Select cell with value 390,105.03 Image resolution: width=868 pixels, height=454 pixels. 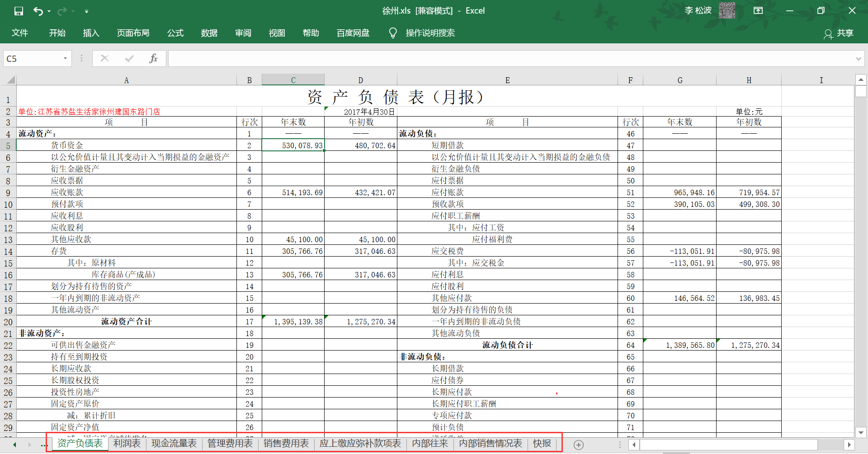click(679, 204)
